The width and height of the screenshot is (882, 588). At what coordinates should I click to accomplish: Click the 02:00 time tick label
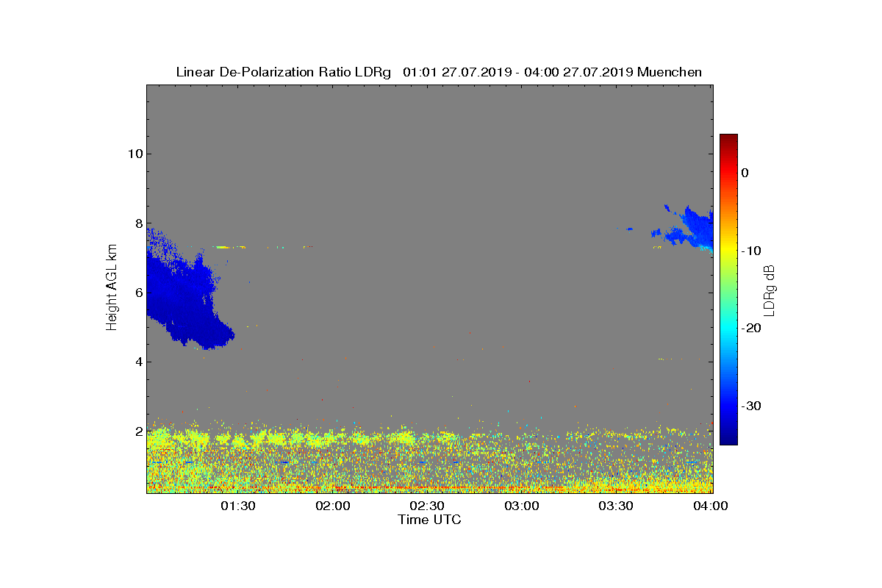pos(333,506)
